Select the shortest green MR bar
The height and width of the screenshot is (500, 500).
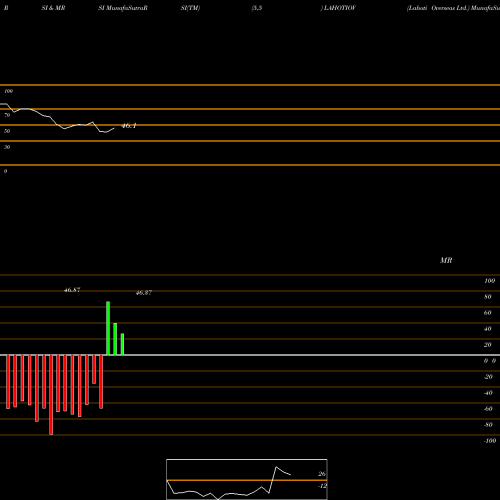tap(122, 344)
